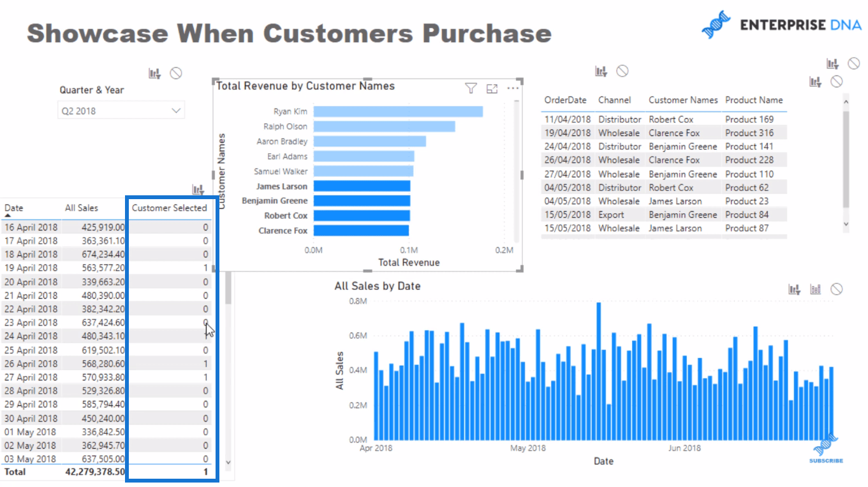
Task: Click the OrderDate table scrollbar thumb
Action: [846, 158]
